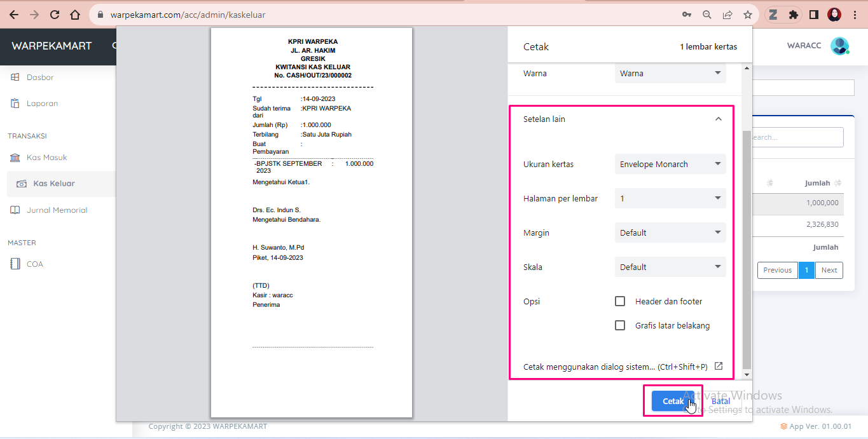Screen dimensions: 868x439
Task: Click the Previous pagination button
Action: point(777,270)
